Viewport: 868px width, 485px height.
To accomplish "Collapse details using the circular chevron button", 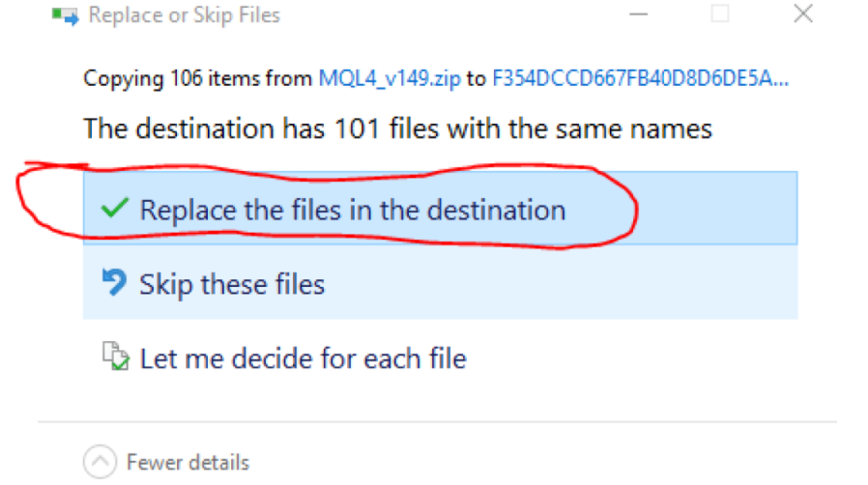I will pyautogui.click(x=101, y=462).
